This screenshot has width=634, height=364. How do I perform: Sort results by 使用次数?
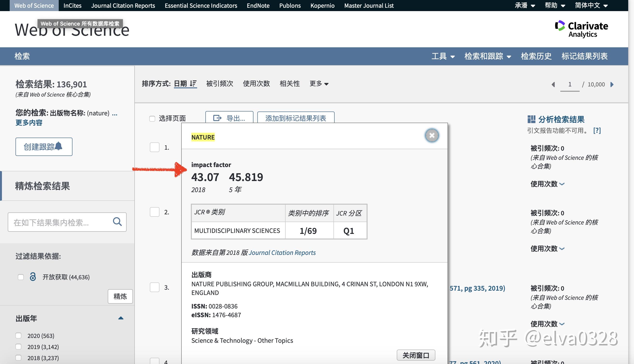[256, 84]
